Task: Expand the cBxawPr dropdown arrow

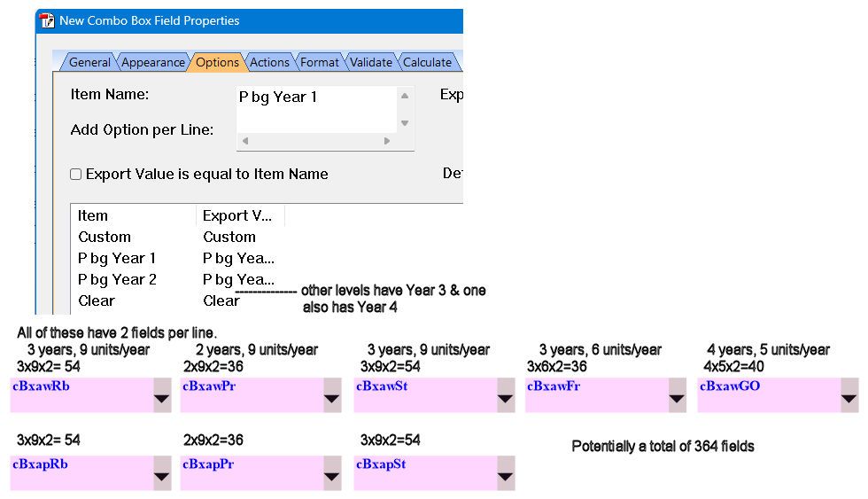Action: point(332,395)
